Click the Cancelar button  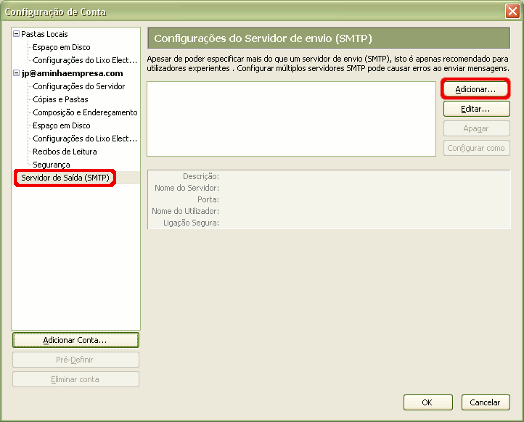click(x=485, y=402)
